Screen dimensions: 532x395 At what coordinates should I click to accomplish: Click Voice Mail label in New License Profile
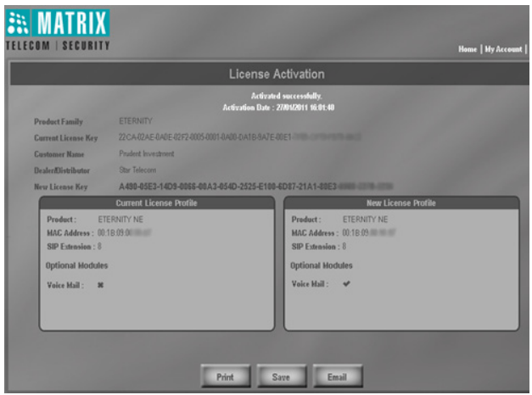point(310,284)
